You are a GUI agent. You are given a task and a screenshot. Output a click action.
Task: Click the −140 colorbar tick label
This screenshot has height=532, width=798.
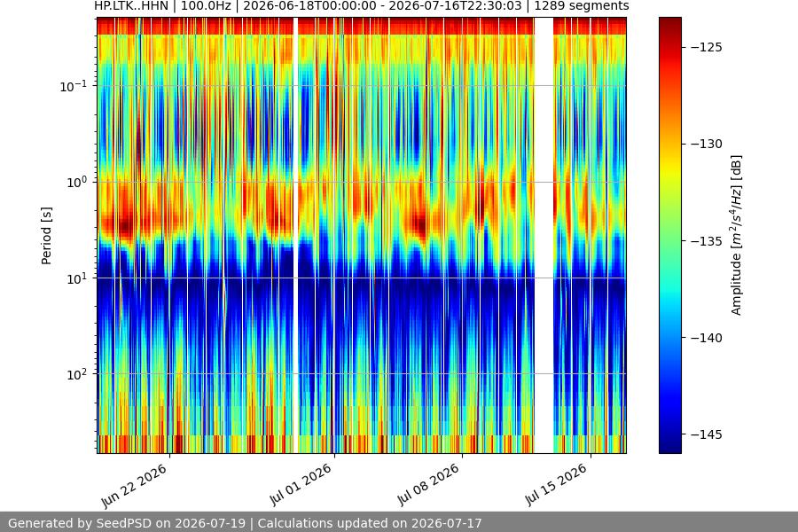707,338
